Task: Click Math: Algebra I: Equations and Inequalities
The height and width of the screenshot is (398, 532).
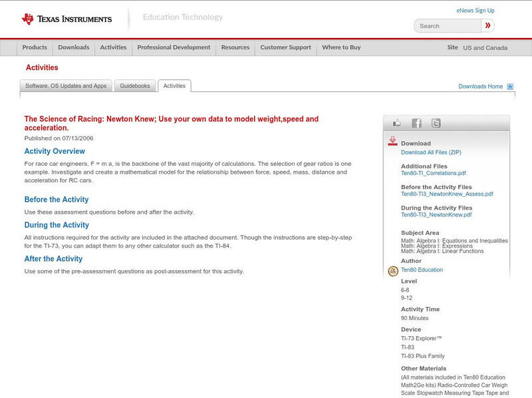Action: (454, 240)
